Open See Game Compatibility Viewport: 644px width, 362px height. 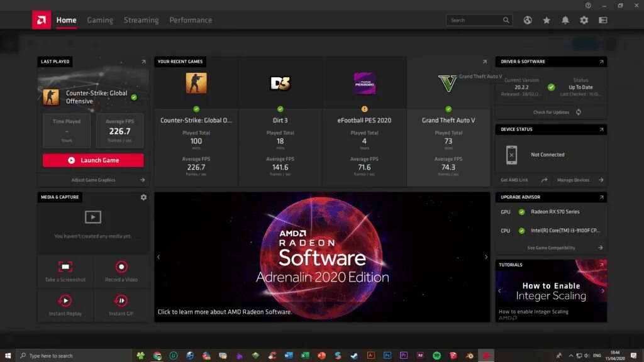(x=551, y=248)
